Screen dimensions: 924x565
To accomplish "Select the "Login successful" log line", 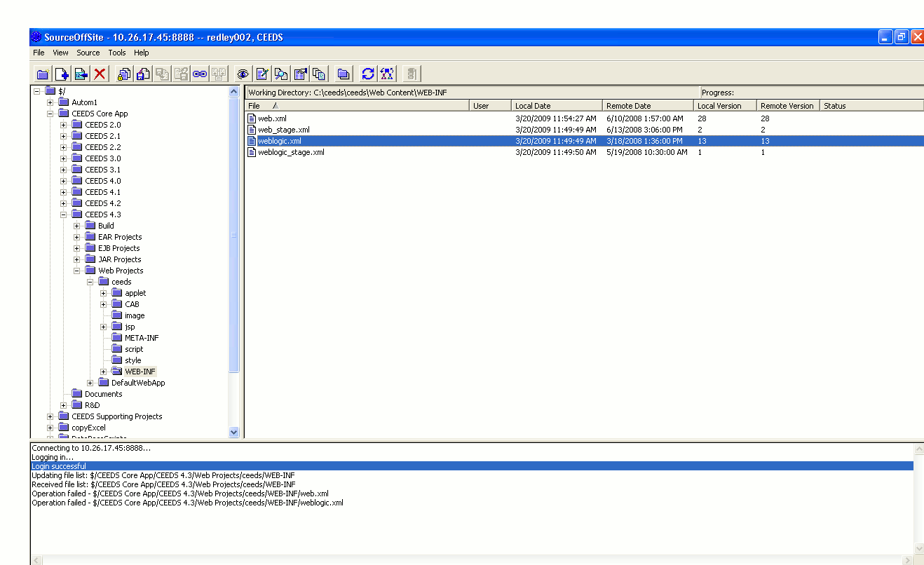I will click(472, 466).
